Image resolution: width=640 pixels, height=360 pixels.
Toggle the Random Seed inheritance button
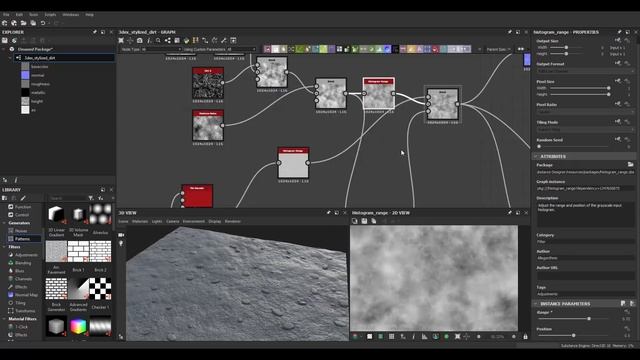(618, 139)
